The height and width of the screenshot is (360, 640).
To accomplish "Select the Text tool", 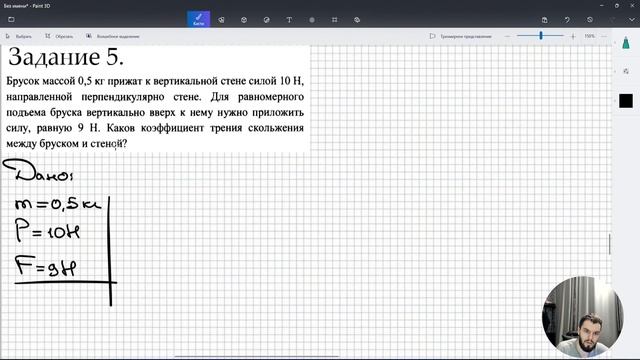I will point(289,20).
